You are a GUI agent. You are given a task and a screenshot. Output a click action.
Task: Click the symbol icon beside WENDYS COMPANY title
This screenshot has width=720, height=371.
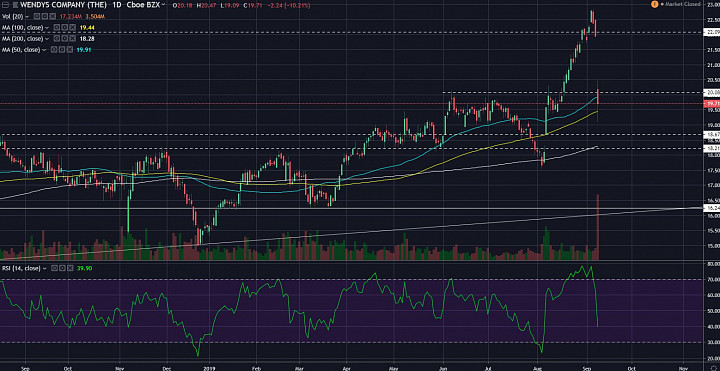(x=15, y=5)
